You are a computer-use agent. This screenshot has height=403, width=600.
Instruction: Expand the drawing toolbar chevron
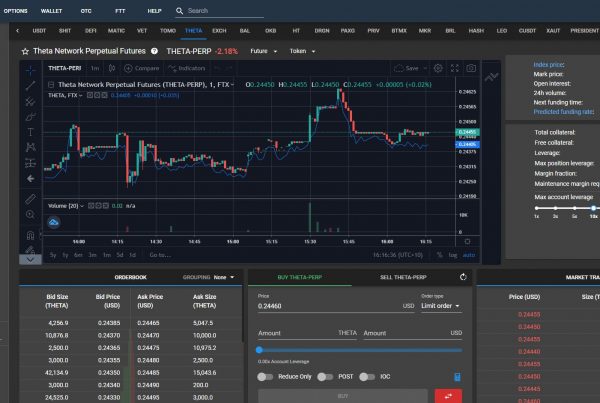[30, 259]
